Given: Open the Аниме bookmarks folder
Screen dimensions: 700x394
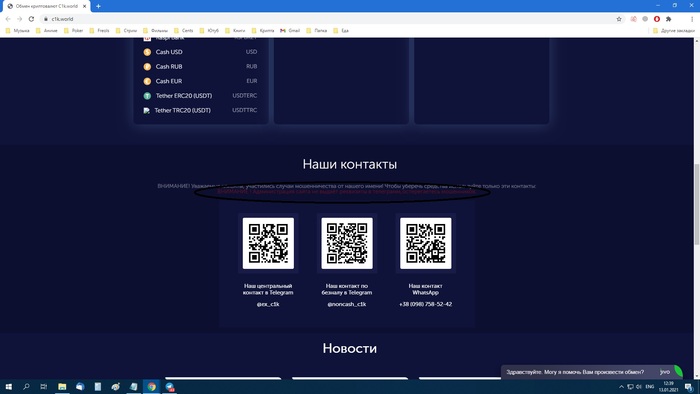Looking at the screenshot, I should 47,30.
